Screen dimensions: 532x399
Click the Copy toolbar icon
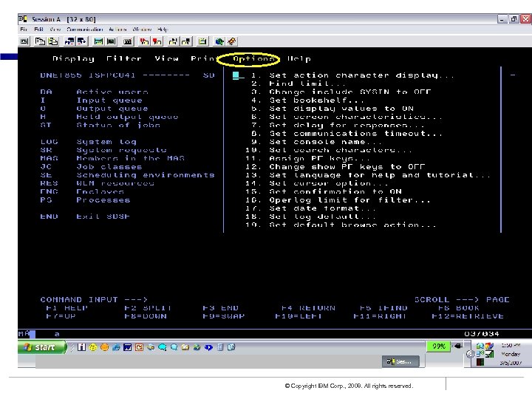(40, 41)
